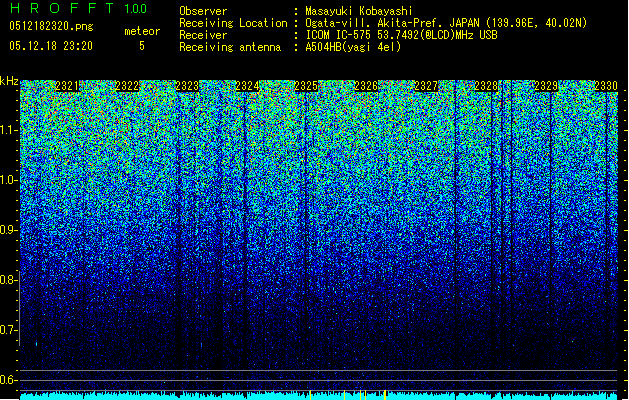Select the file name 0512182320.png
The image size is (629, 400).
coord(51,26)
